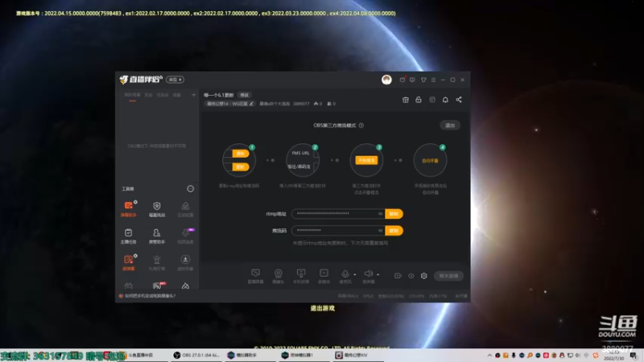Click the rtmp address field
The image size is (644, 362).
coord(338,214)
